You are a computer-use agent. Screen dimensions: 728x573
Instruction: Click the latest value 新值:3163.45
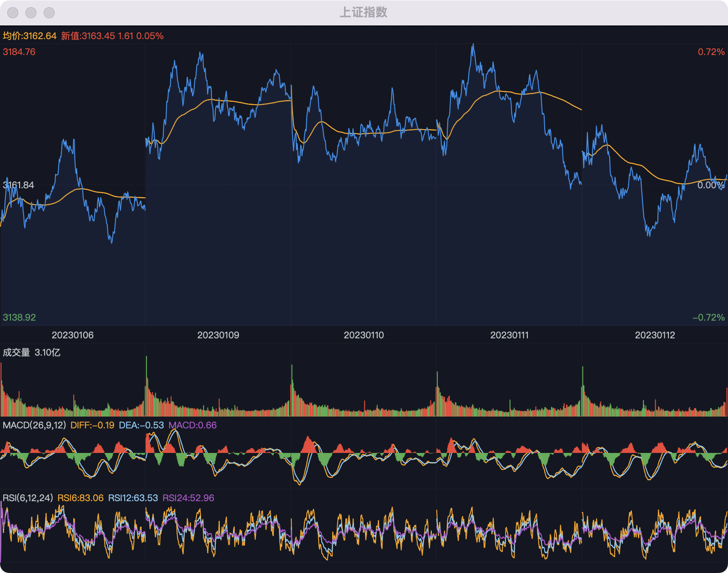pos(88,36)
